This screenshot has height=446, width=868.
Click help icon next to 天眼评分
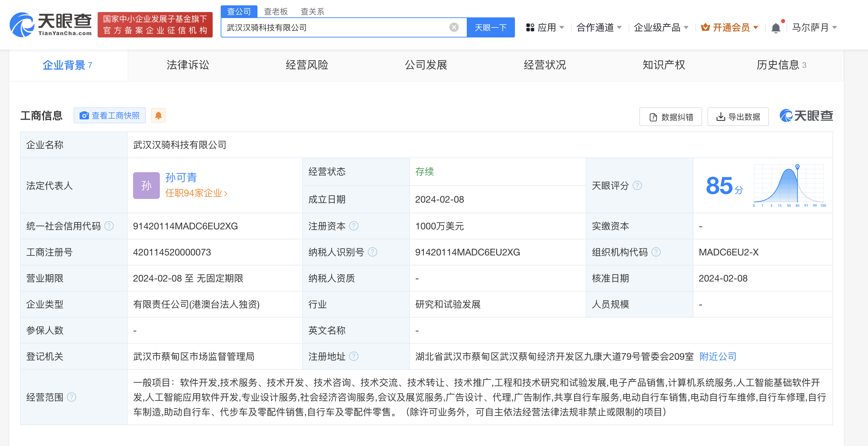pyautogui.click(x=637, y=186)
